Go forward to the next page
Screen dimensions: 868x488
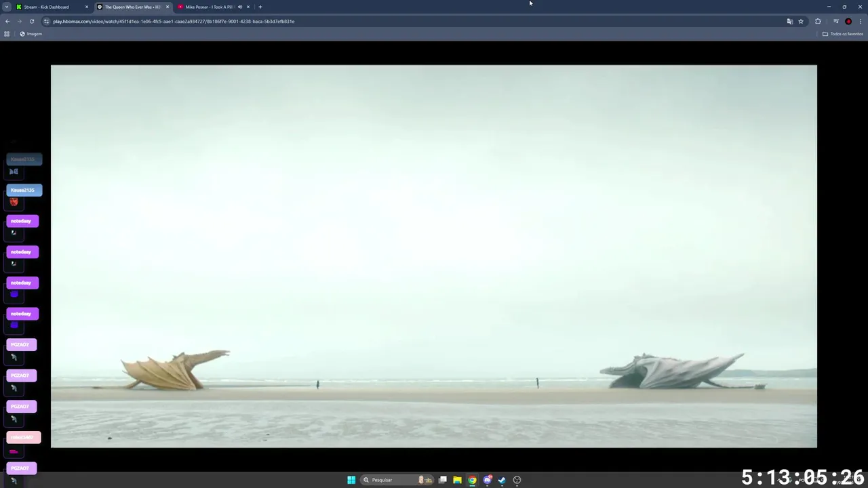pyautogui.click(x=20, y=21)
